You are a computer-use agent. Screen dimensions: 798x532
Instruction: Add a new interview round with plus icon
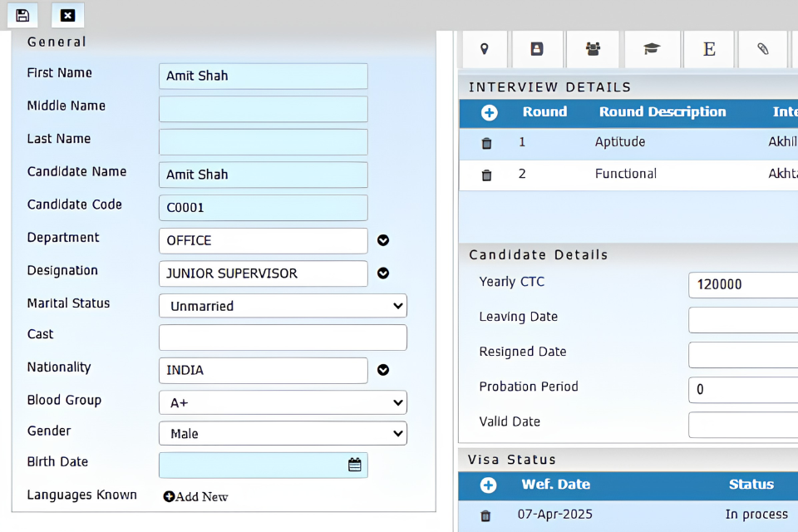click(x=489, y=112)
